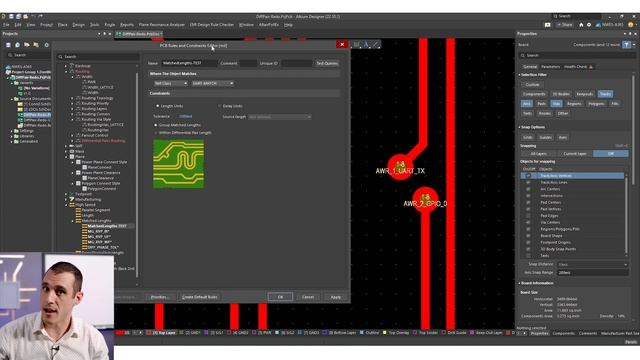Open the notifications icon beside Share

(548, 25)
